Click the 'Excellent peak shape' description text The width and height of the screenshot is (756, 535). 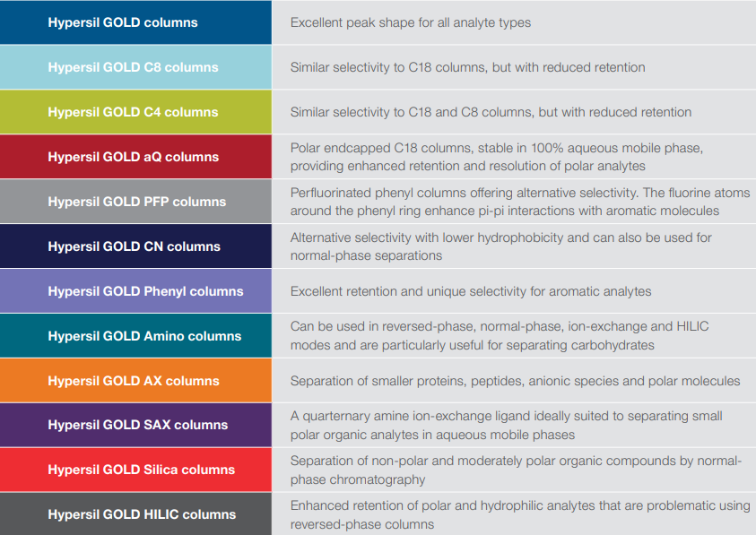pyautogui.click(x=411, y=22)
